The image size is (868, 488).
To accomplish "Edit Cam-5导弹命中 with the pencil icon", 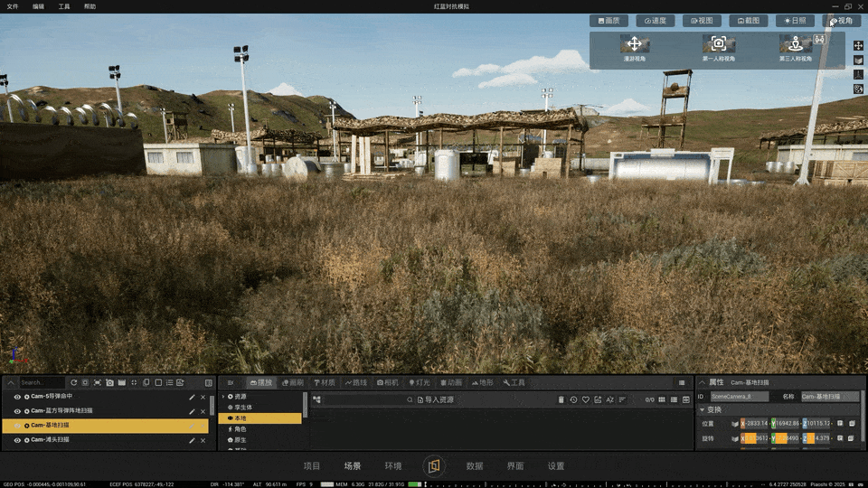I will pos(192,397).
